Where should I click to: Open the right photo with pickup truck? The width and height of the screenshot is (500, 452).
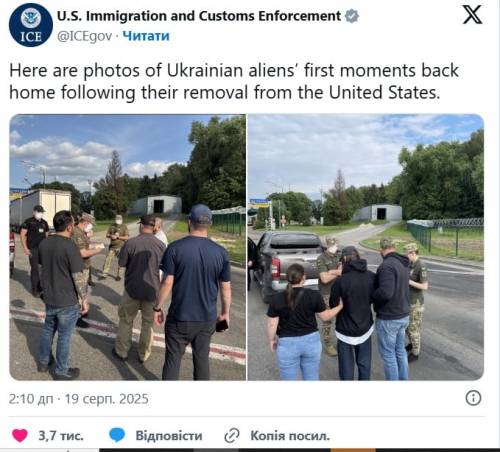click(365, 247)
